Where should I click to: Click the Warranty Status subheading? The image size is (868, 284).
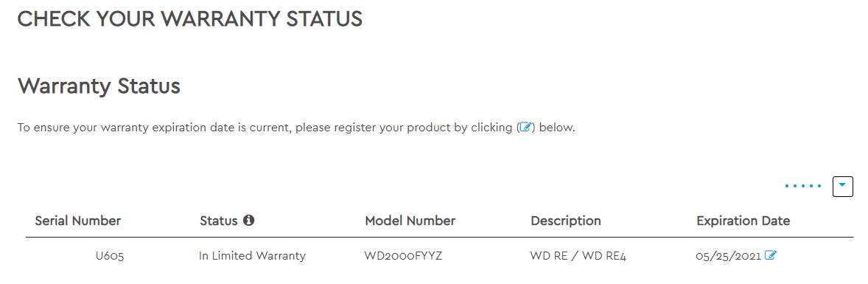tap(99, 86)
